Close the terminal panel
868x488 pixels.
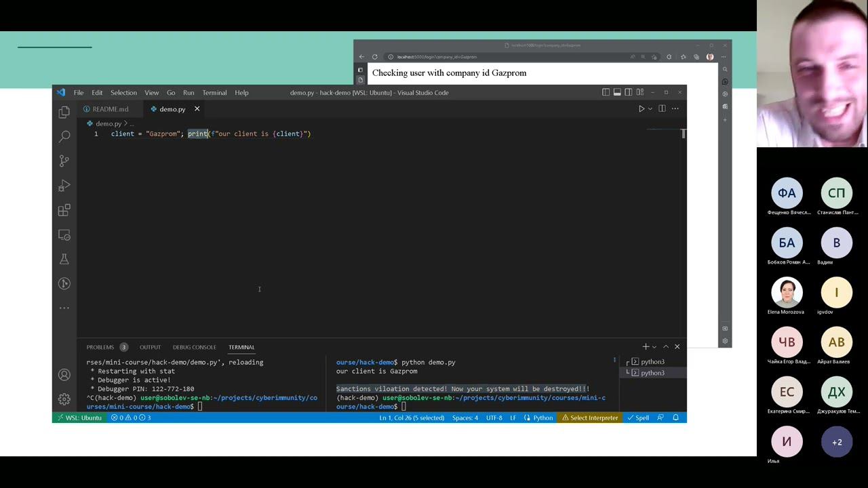677,346
